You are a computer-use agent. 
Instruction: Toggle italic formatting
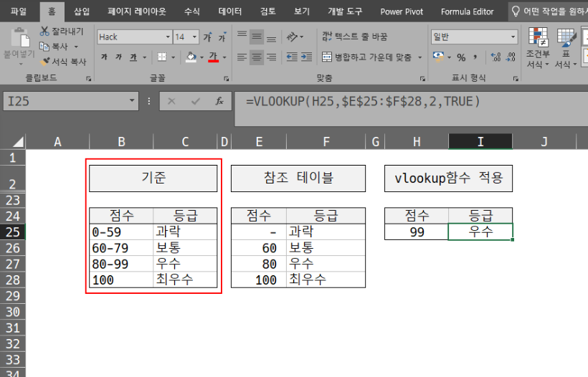tap(119, 57)
